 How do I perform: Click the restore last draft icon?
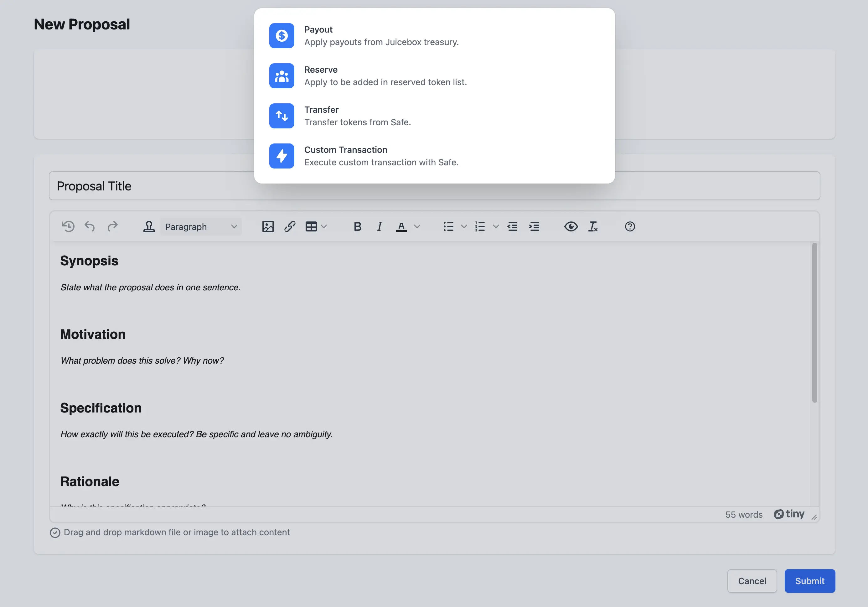[68, 226]
